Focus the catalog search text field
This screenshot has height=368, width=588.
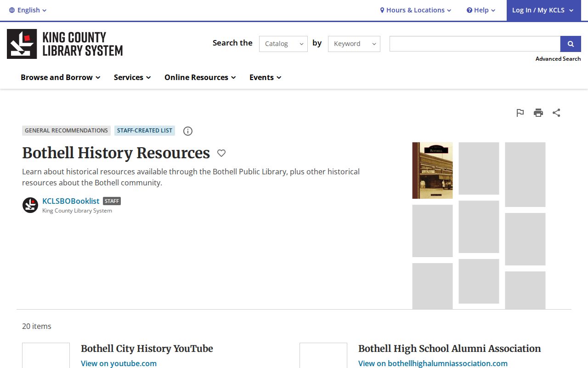pos(475,44)
